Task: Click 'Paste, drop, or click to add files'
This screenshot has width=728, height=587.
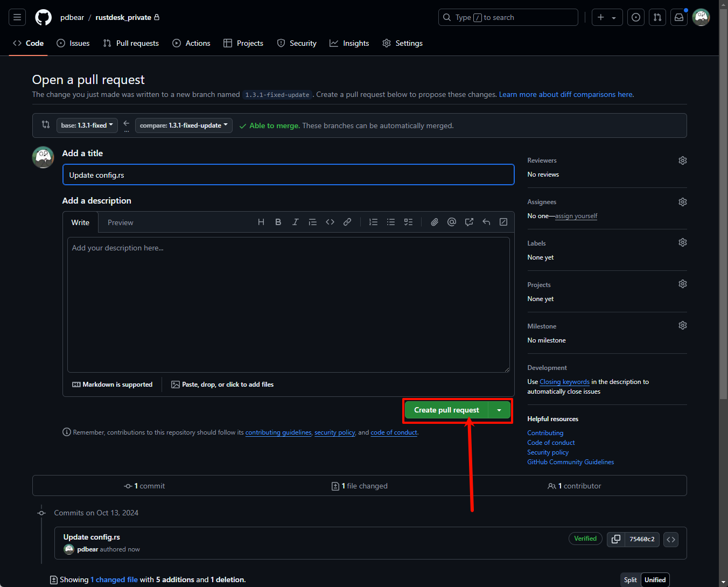Action: [222, 385]
